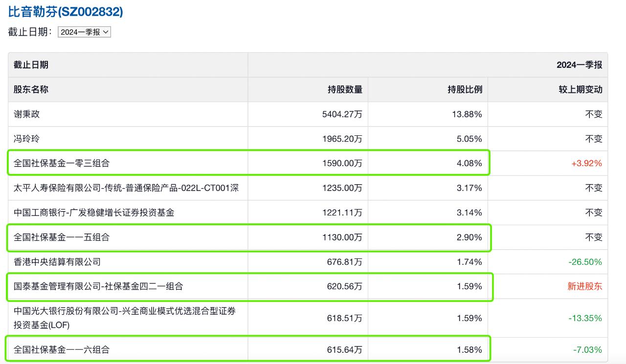Select the 香港中央结算有限公司 shareholder name

coord(57,262)
